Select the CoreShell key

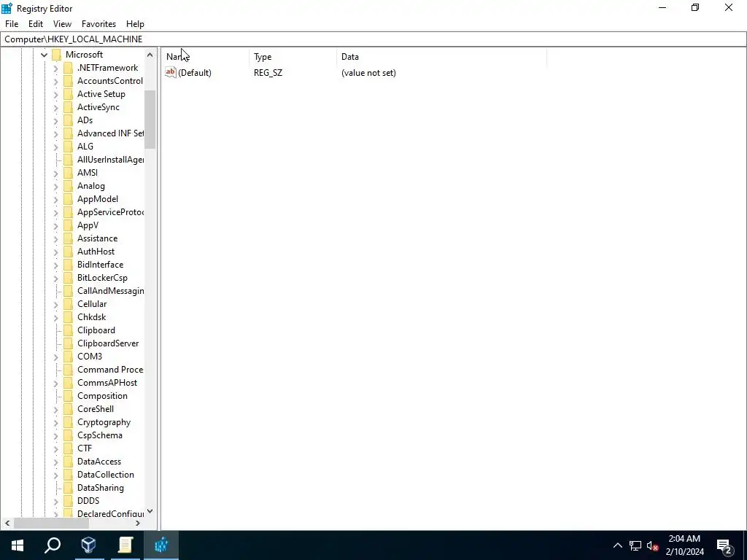click(96, 408)
